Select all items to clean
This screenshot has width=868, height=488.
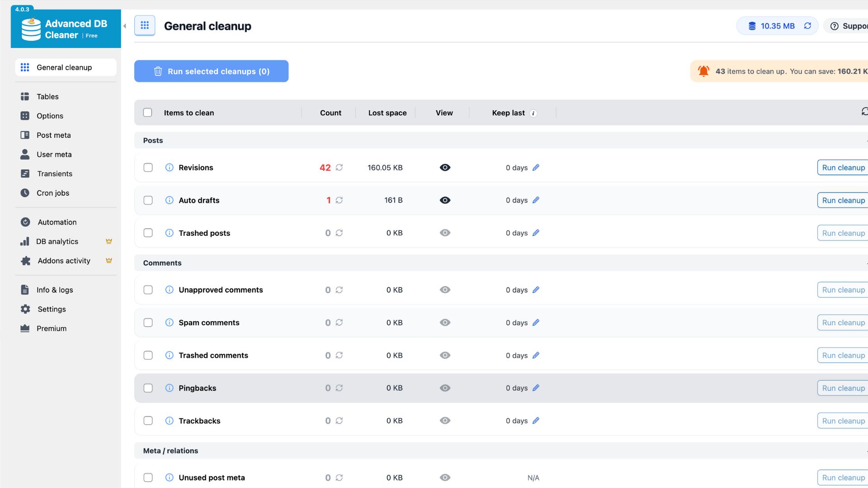point(148,112)
